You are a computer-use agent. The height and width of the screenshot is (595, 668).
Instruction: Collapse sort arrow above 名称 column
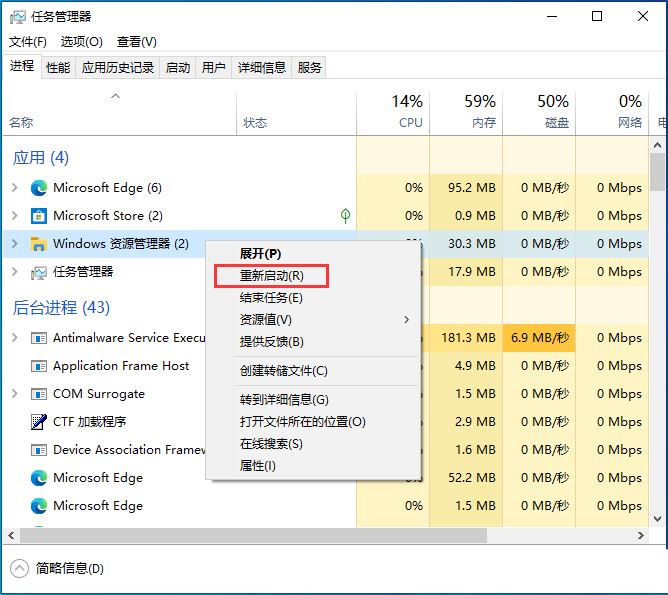tap(115, 96)
